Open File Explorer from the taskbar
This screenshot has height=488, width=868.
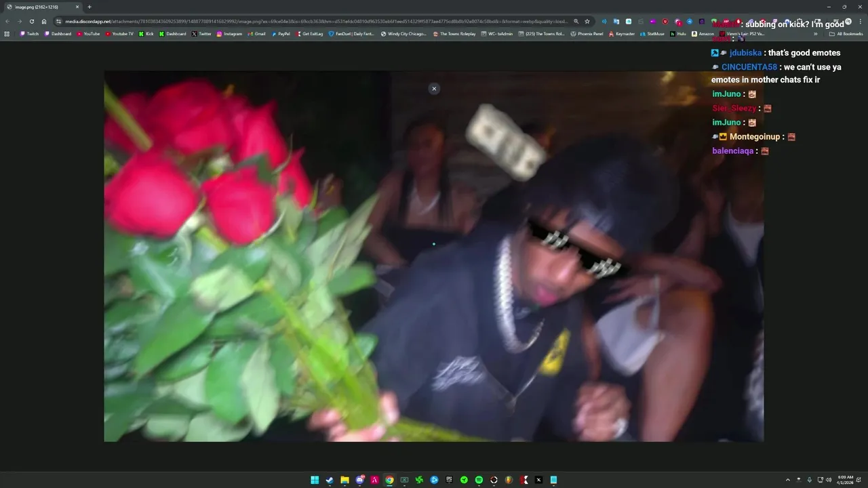(344, 480)
